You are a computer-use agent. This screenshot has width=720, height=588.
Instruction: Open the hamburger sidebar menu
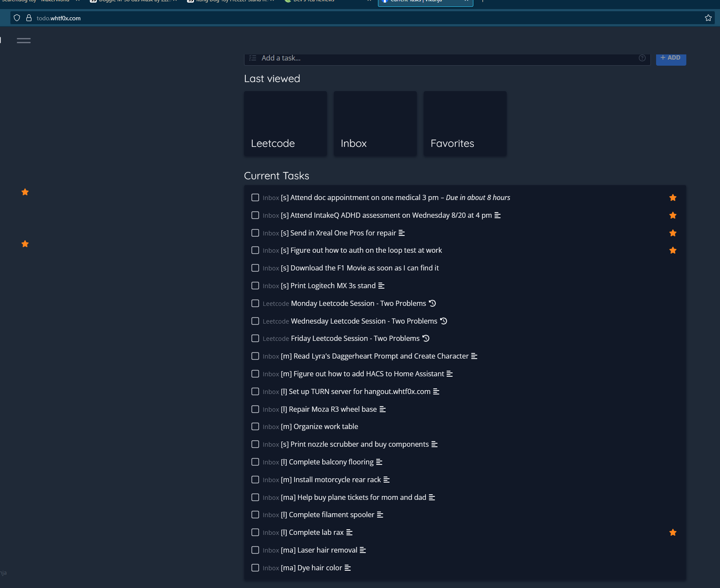(23, 41)
